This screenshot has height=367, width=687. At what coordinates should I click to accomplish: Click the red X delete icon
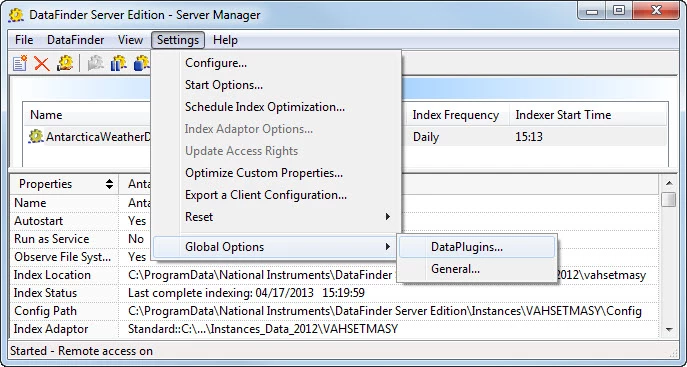click(42, 64)
